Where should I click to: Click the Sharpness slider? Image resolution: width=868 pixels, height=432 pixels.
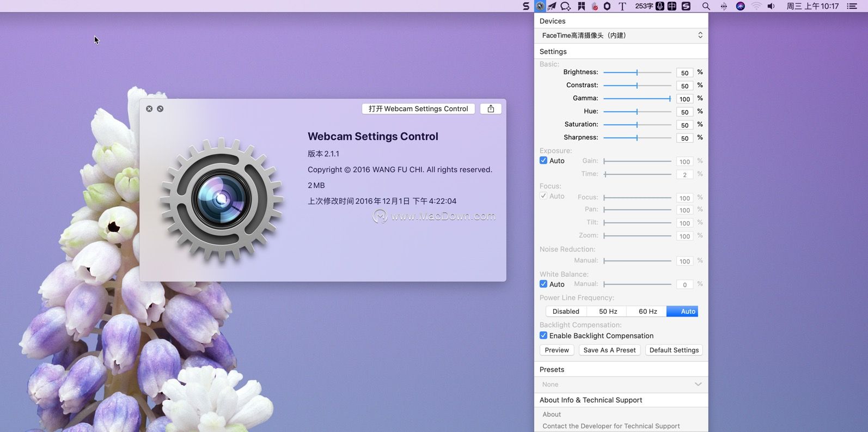[x=637, y=138]
